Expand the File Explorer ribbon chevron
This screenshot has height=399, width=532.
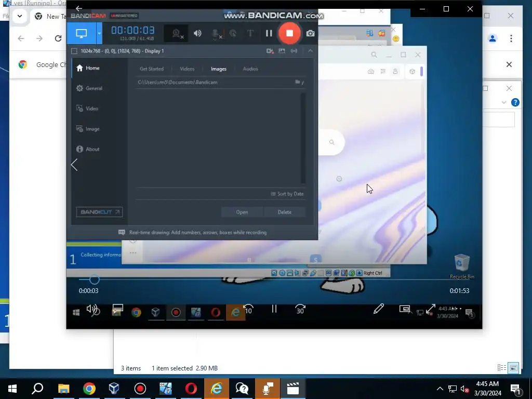pyautogui.click(x=504, y=102)
